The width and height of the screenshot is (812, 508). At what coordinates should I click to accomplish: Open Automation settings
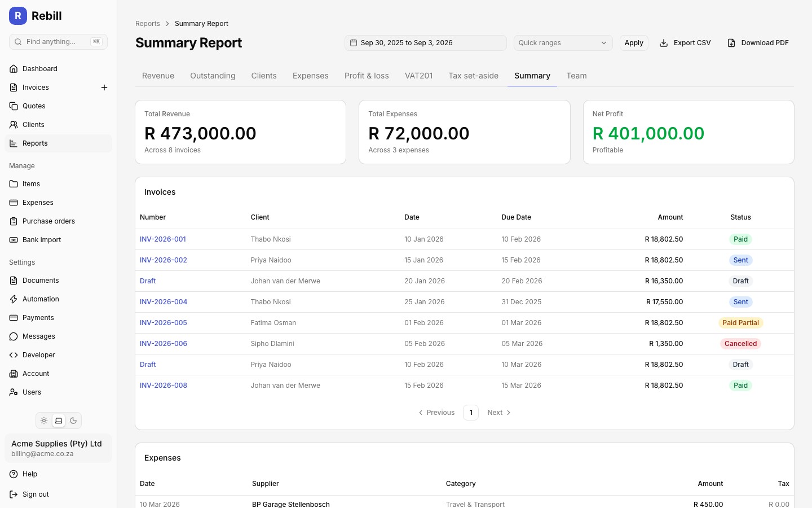pyautogui.click(x=58, y=299)
